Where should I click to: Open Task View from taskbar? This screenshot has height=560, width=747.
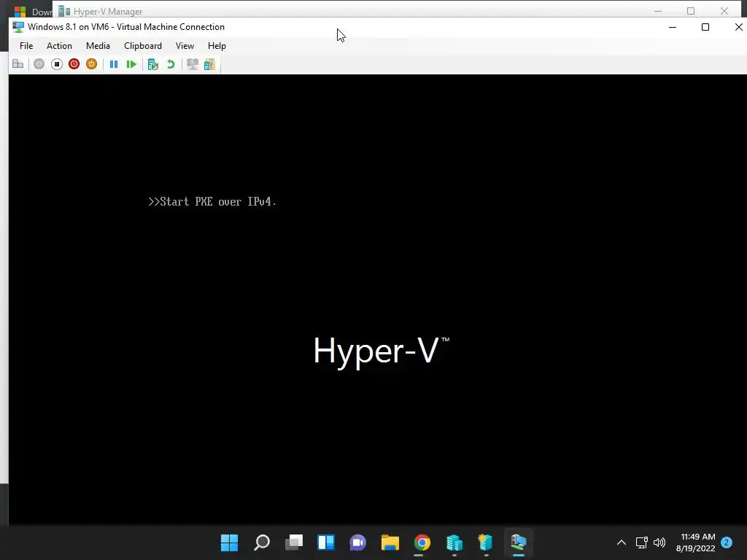click(x=294, y=542)
